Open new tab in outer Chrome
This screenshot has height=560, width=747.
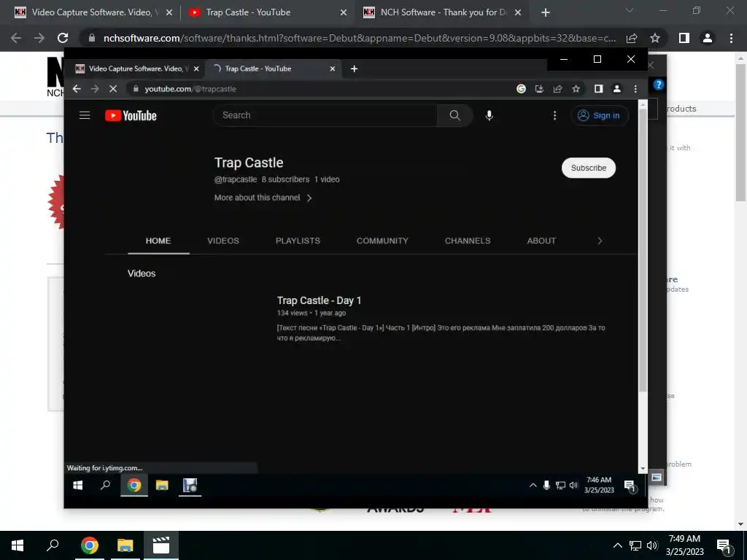[546, 13]
